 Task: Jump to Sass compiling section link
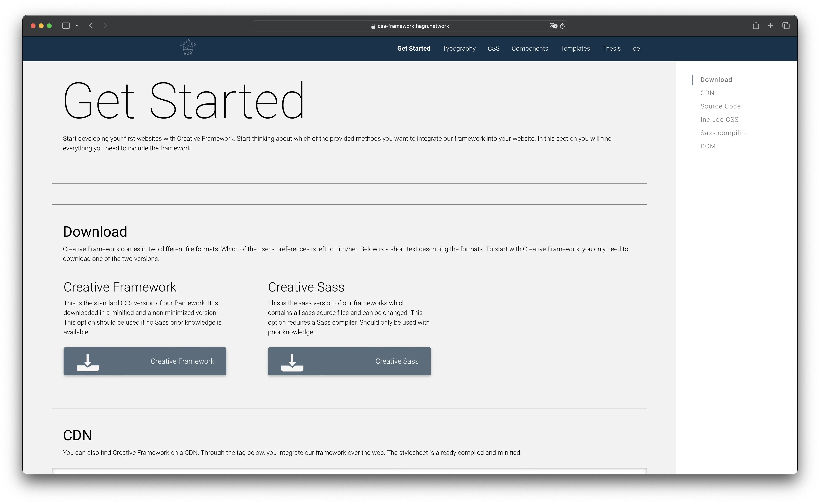(724, 133)
